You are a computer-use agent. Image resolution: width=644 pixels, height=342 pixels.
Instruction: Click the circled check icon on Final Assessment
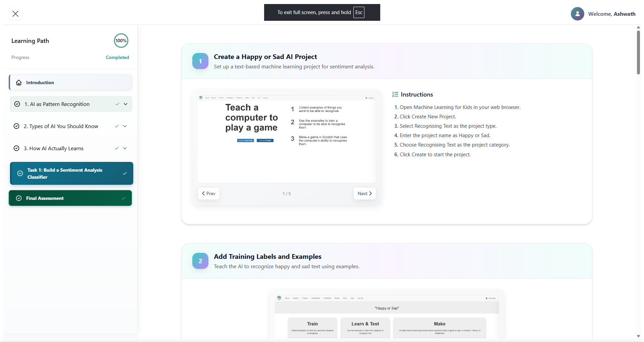19,198
